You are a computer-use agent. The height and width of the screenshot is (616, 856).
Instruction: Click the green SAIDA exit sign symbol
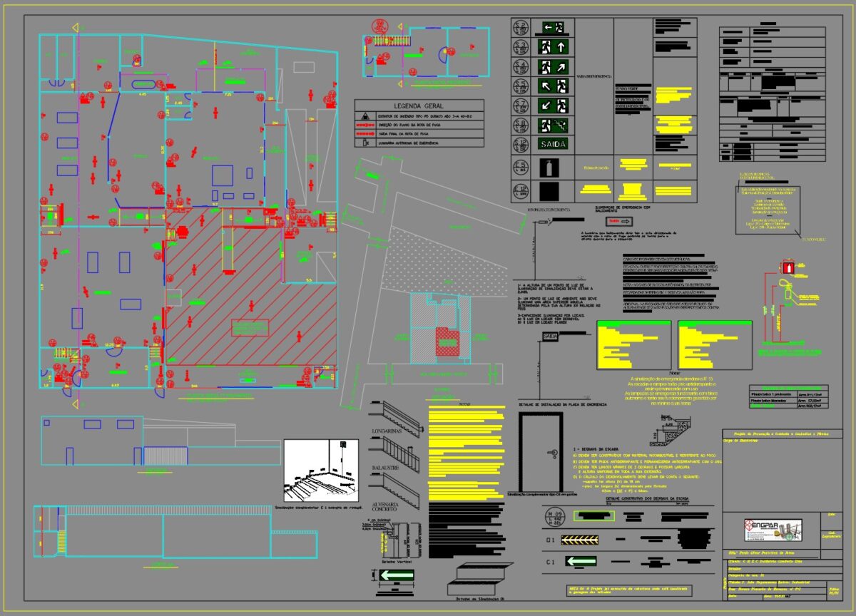(554, 143)
